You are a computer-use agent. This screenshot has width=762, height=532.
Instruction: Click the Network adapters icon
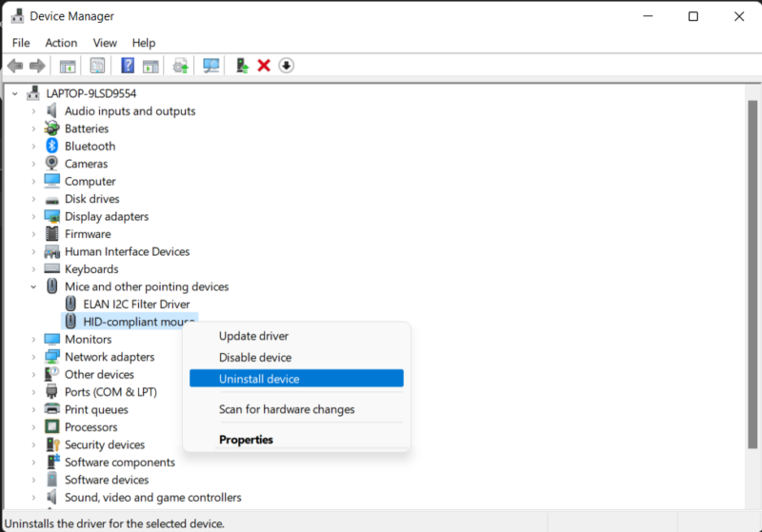pyautogui.click(x=52, y=357)
